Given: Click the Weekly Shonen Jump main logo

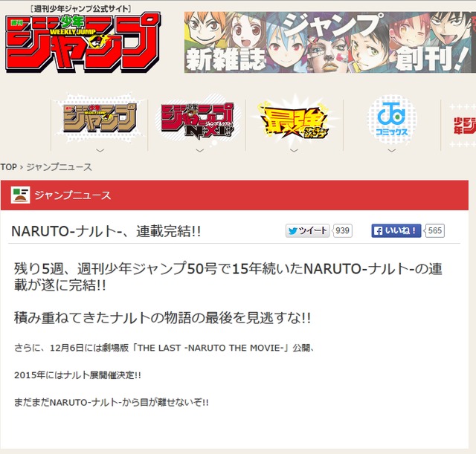Looking at the screenshot, I should tap(83, 42).
